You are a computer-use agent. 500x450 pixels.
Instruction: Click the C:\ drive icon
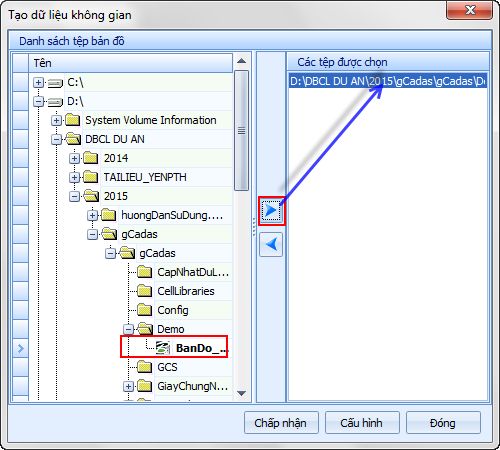[55, 83]
